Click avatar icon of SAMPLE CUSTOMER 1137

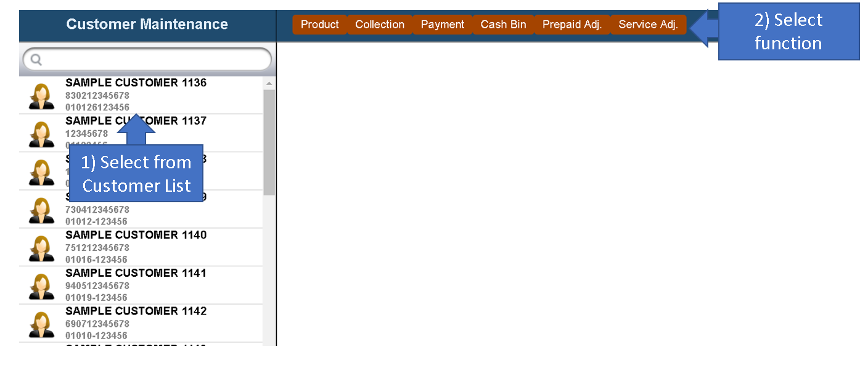coord(41,134)
